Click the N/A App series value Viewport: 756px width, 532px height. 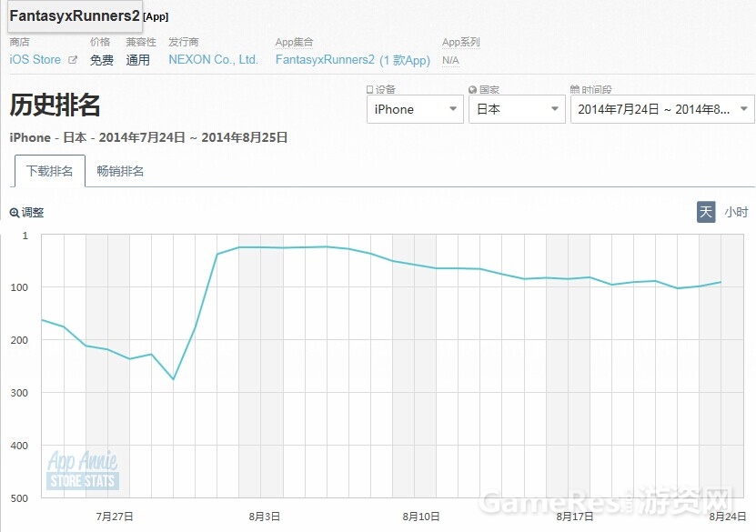450,60
